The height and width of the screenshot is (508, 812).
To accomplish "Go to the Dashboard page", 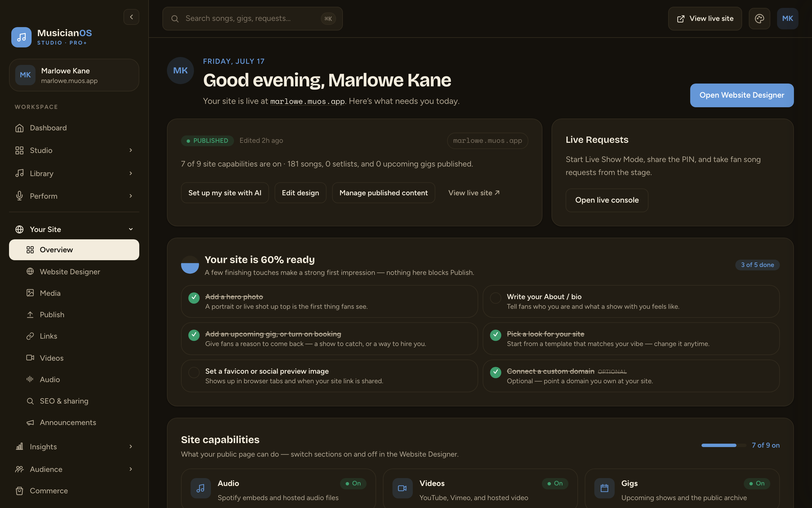I will 74,128.
